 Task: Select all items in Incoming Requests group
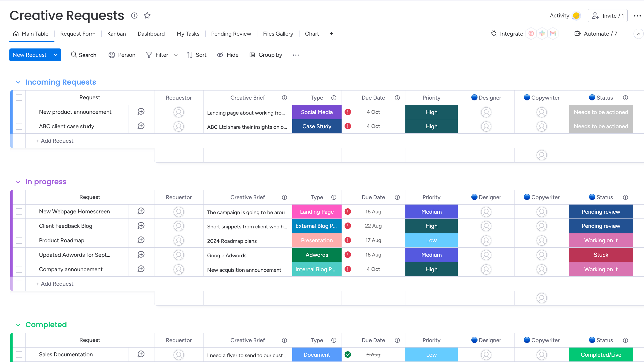coord(19,97)
